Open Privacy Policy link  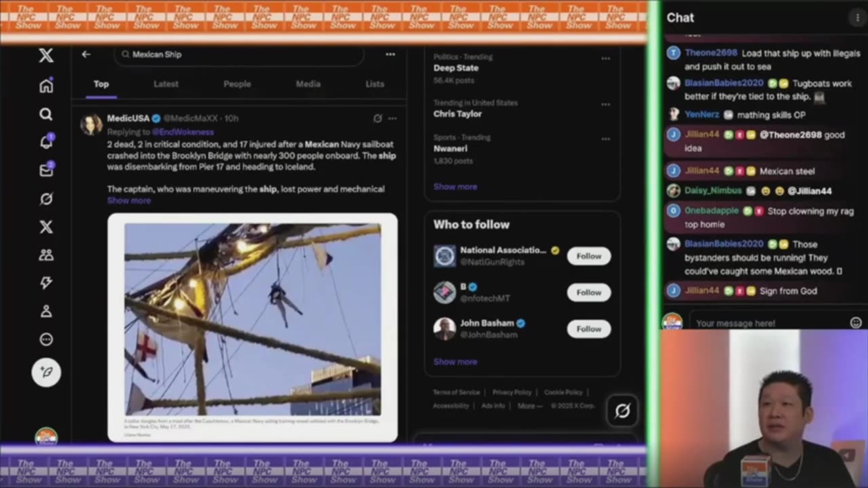tap(512, 392)
